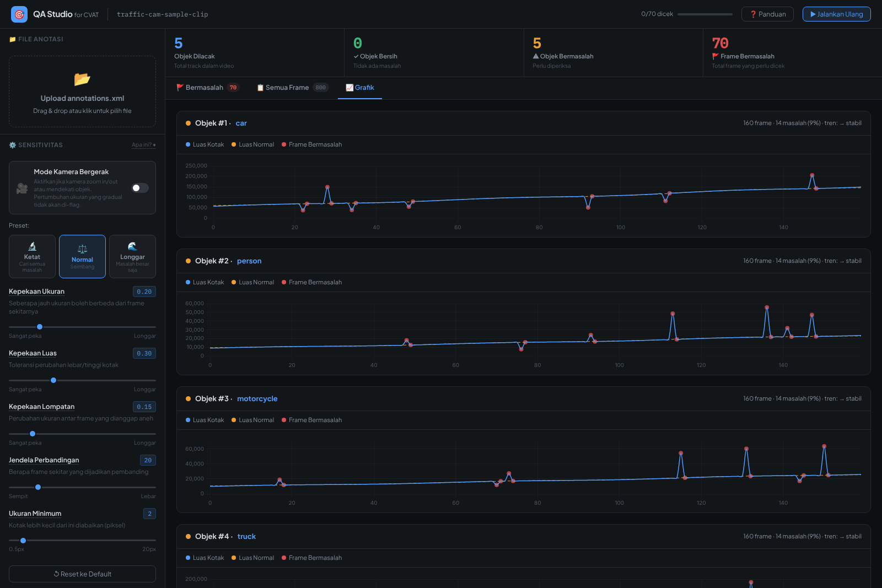Screen dimensions: 882x588
Task: Click the open folder upload icon
Action: [x=82, y=79]
